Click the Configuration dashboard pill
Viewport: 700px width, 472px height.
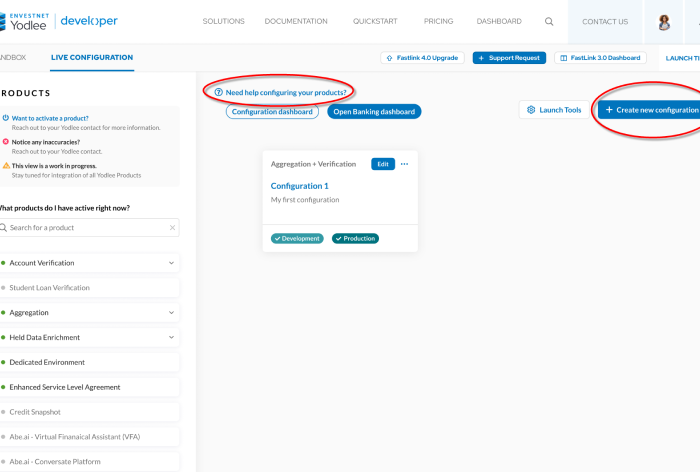272,112
